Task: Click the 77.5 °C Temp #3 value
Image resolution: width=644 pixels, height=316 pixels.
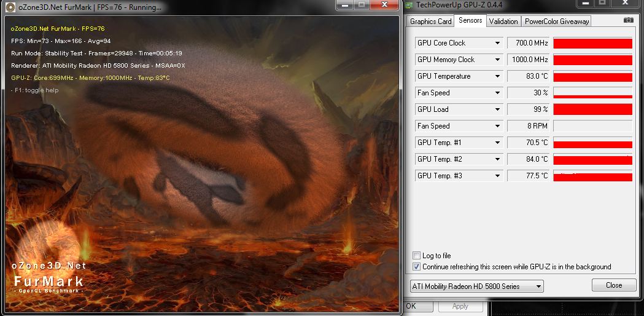Action: (528, 176)
